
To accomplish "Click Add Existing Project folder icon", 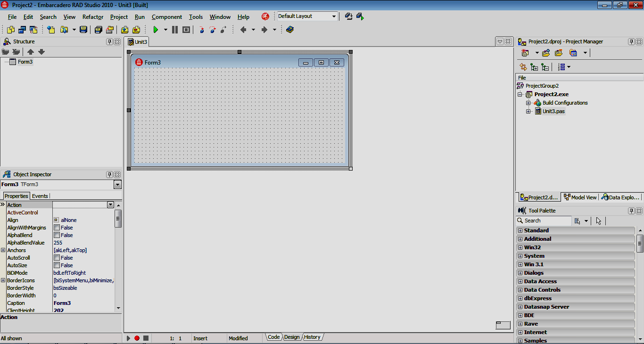I will 546,53.
